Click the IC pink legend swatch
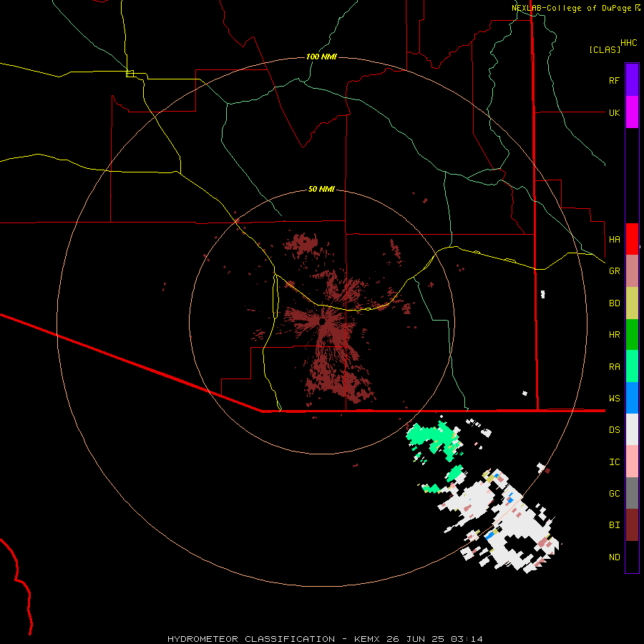 point(632,462)
